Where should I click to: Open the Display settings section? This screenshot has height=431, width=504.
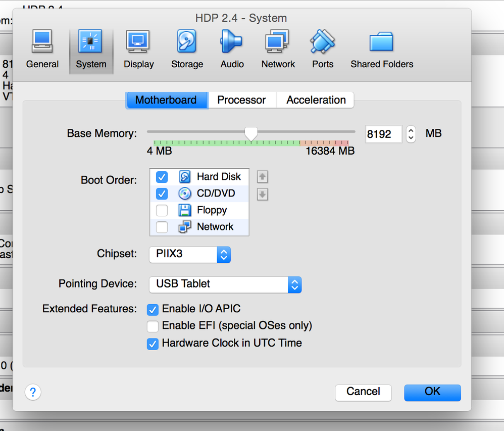tap(138, 50)
